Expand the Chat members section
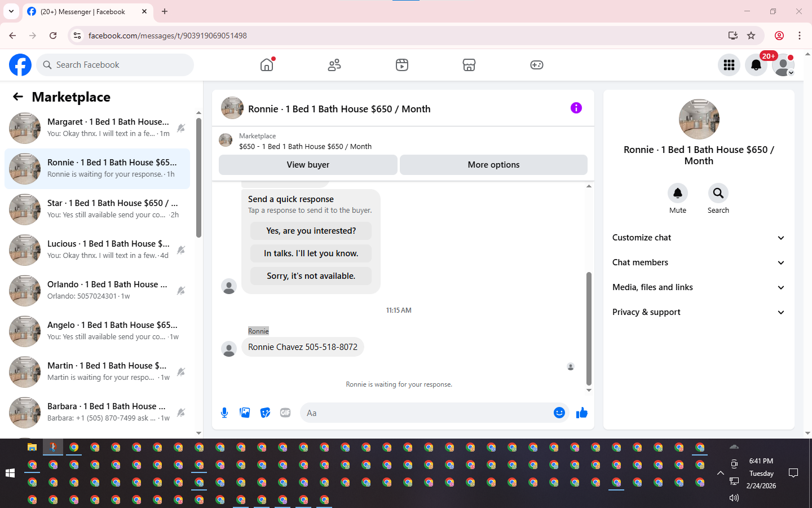 pos(699,262)
